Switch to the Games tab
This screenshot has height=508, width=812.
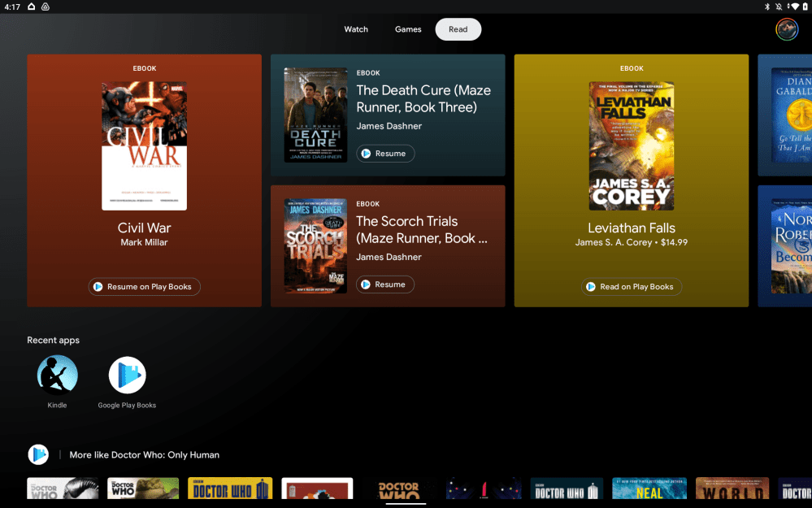408,29
